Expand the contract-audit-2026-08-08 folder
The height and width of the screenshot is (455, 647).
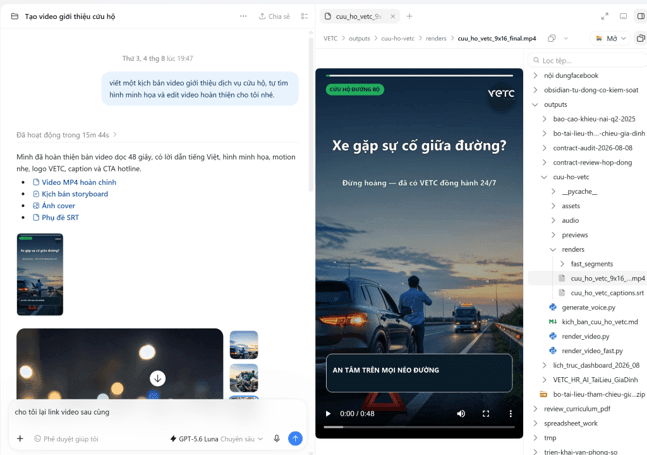tap(544, 148)
